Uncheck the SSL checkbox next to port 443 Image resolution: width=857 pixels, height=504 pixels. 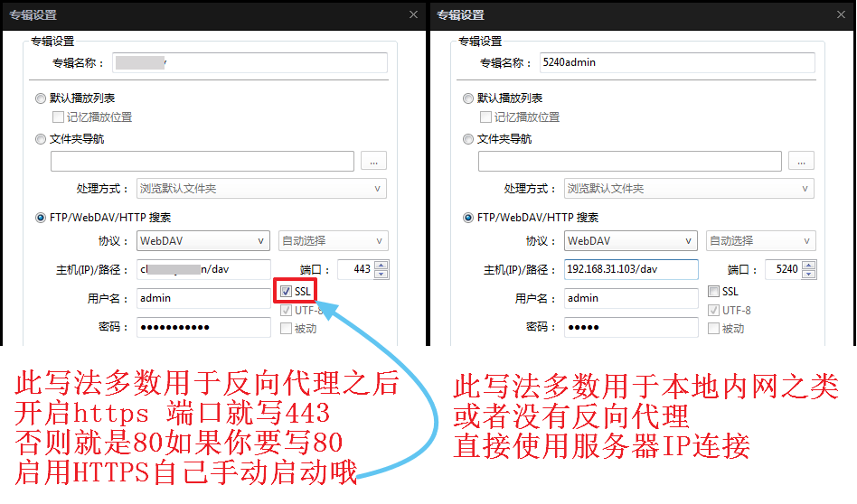tap(287, 292)
